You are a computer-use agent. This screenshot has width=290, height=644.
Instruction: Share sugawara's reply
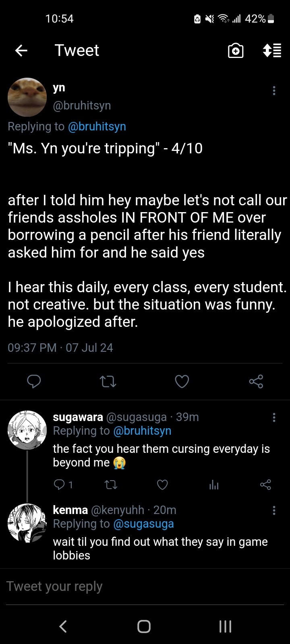coord(265,485)
